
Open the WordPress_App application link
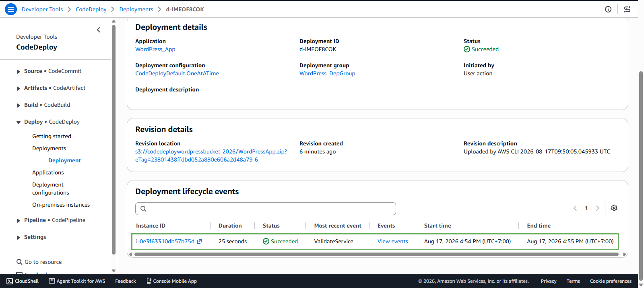155,49
